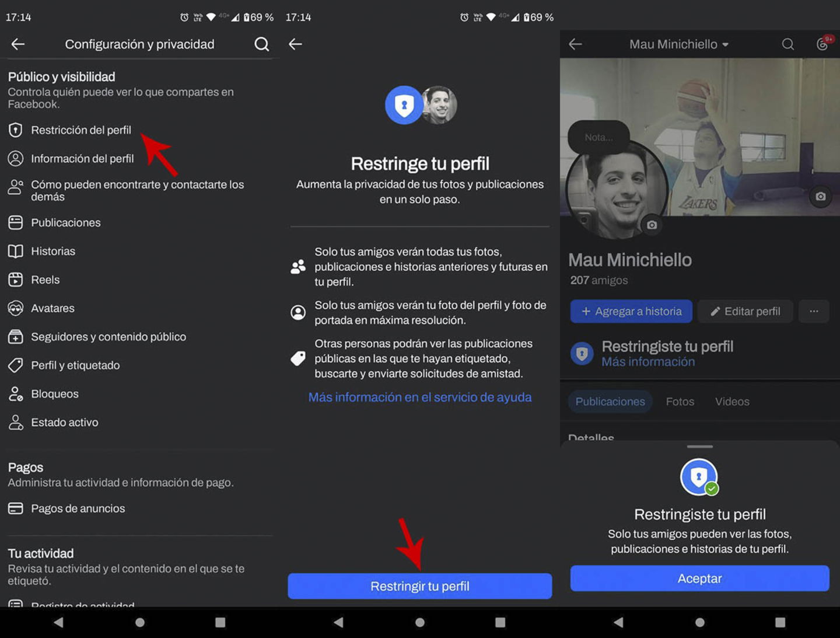The height and width of the screenshot is (638, 840).
Task: Tap the Restringir tu perfil button
Action: [x=420, y=586]
